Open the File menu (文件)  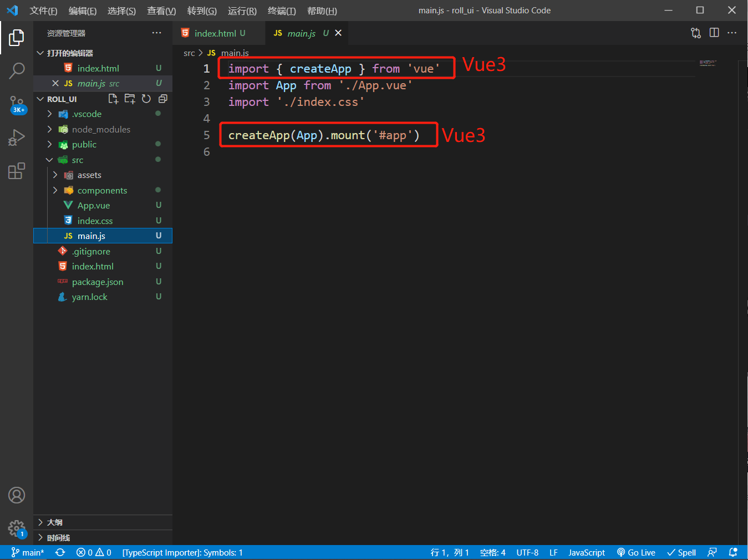pyautogui.click(x=43, y=11)
